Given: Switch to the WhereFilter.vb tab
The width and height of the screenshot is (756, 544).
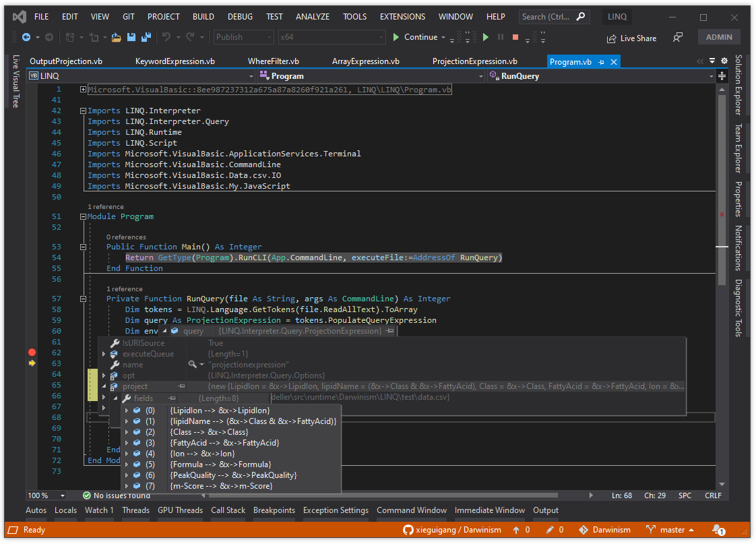Looking at the screenshot, I should (x=273, y=61).
